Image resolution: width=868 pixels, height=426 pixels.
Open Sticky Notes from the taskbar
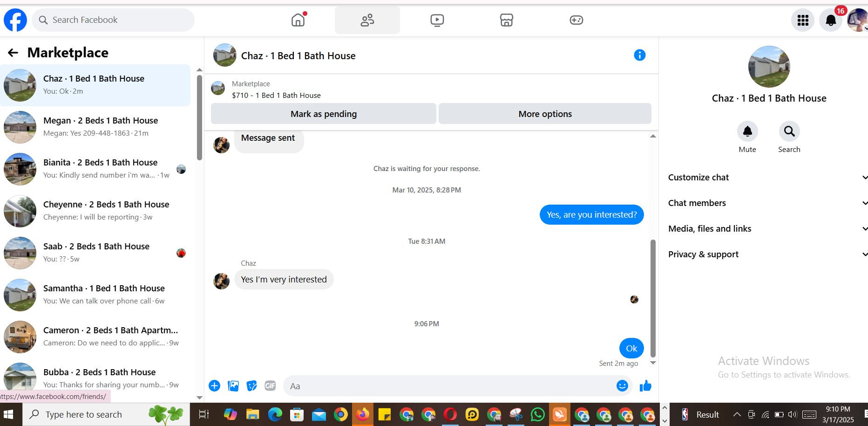coord(385,414)
